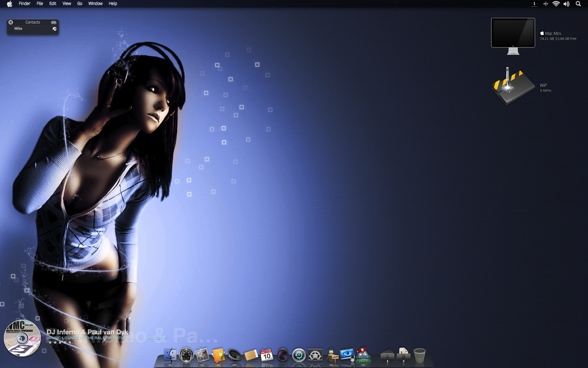Click the numbered badge menu bar icon
This screenshot has width=588, height=368.
coord(534,4)
